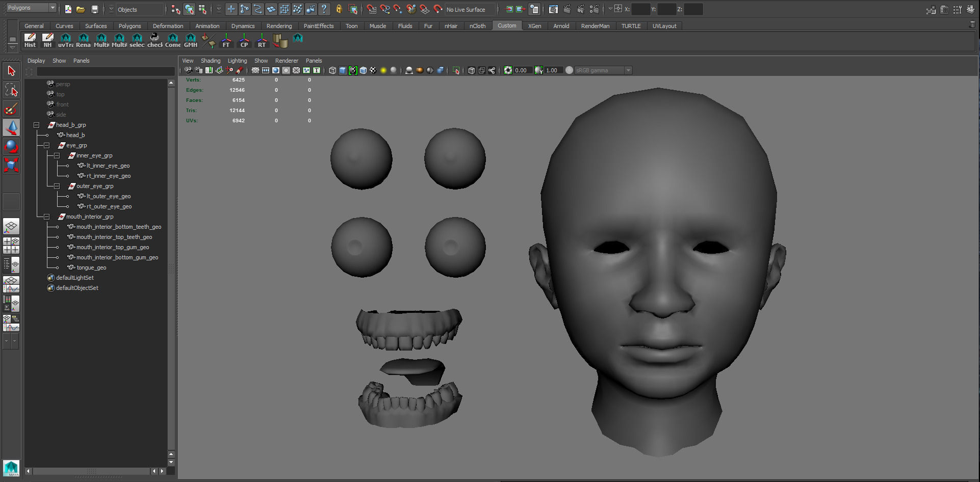Click the Hist shelf button

(x=30, y=40)
